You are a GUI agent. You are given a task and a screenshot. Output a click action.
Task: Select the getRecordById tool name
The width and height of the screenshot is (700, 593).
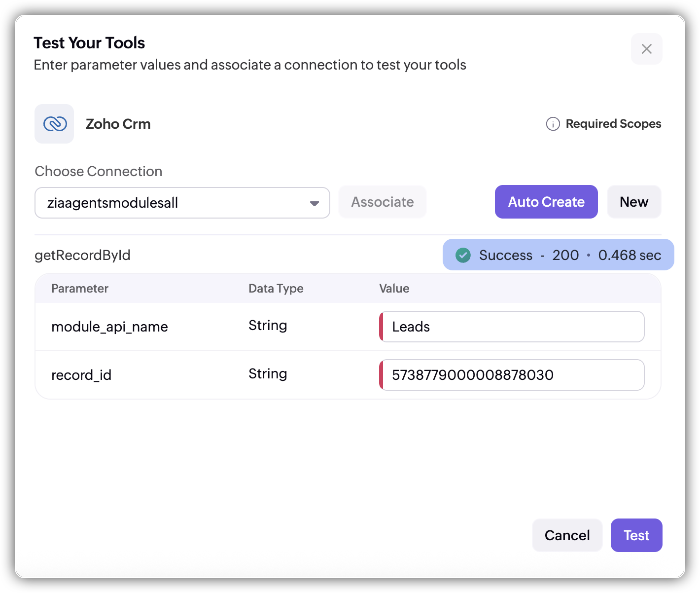pos(82,255)
